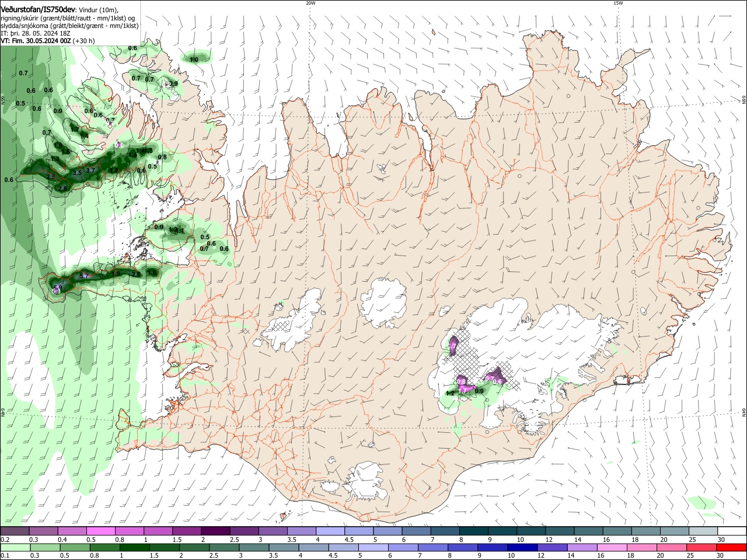Pick the light violet 14 rain legend swatch
The height and width of the screenshot is (560, 747).
(x=582, y=547)
